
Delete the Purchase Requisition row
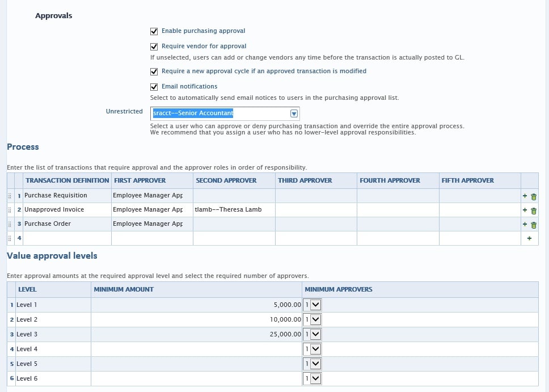coord(534,196)
